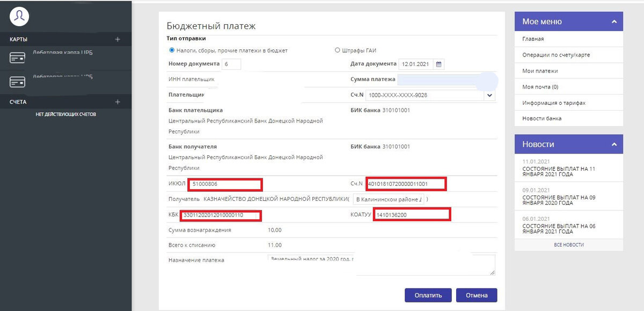Click the Оплатить button
This screenshot has width=644, height=311.
click(x=428, y=295)
